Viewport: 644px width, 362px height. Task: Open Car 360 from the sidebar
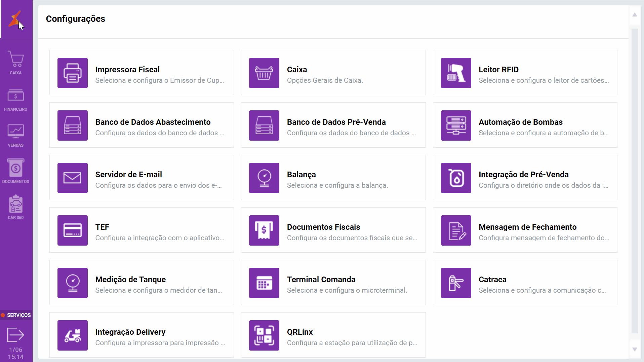[16, 208]
